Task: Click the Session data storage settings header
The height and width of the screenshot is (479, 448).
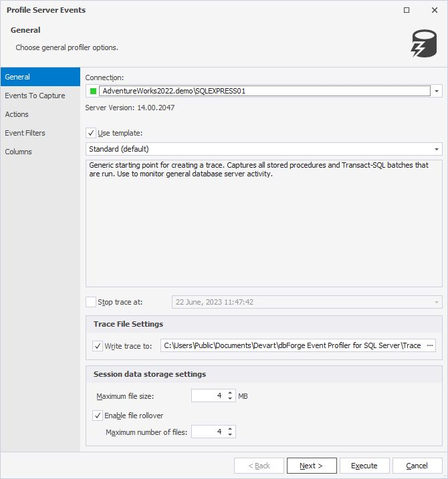Action: (150, 374)
